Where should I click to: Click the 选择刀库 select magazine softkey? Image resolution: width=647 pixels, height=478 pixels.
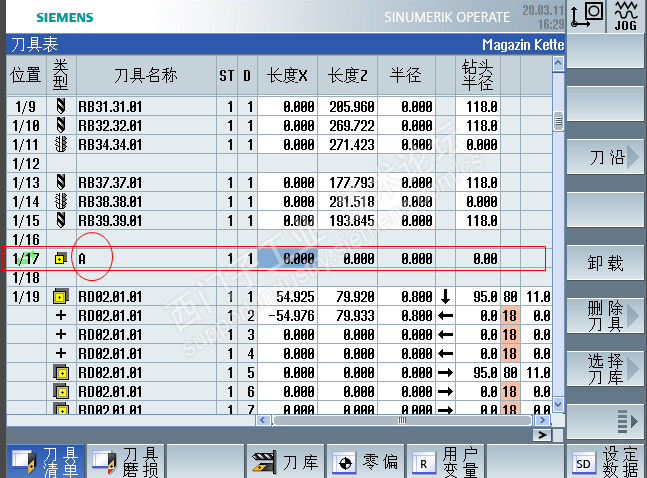pos(605,369)
